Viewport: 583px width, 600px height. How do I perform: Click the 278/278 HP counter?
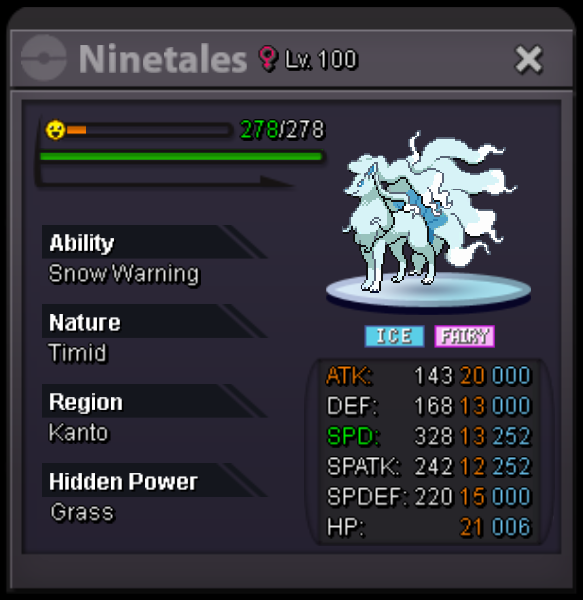(282, 130)
